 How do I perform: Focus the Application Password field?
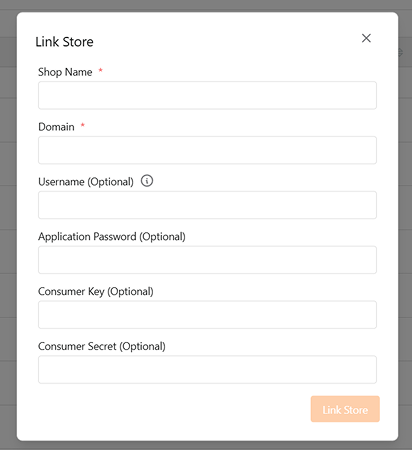207,260
